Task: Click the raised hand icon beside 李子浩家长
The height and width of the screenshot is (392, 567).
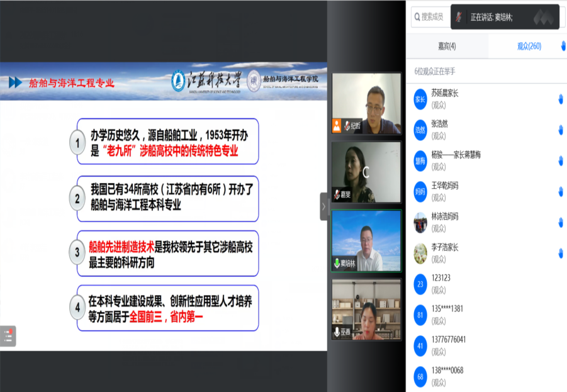Action: 560,253
